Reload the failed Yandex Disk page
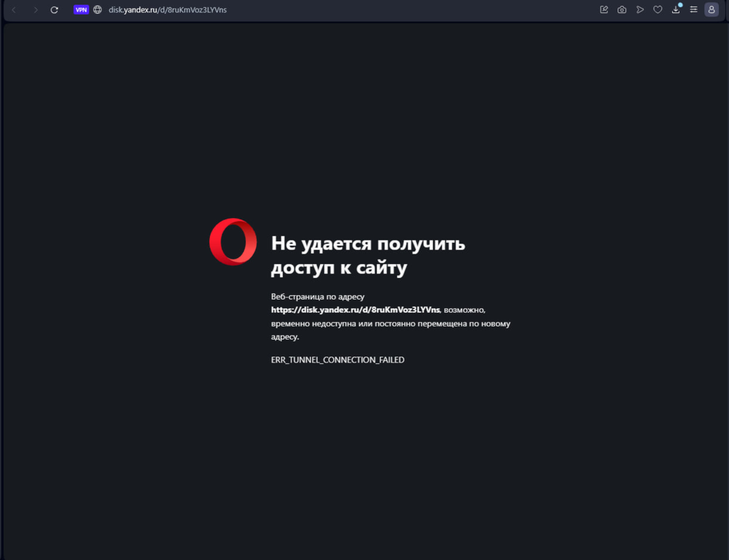The image size is (729, 560). (x=55, y=9)
